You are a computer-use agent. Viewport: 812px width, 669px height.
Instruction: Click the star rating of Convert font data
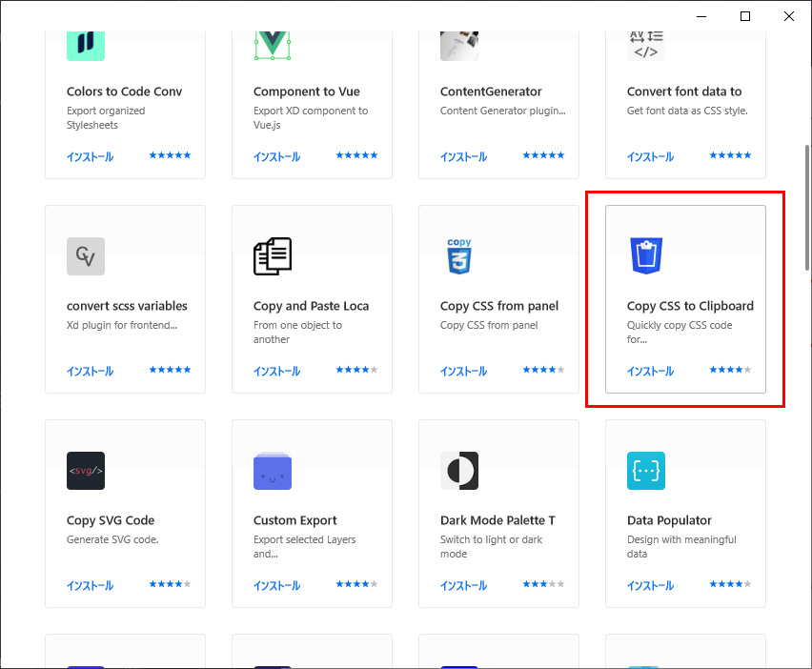(730, 154)
